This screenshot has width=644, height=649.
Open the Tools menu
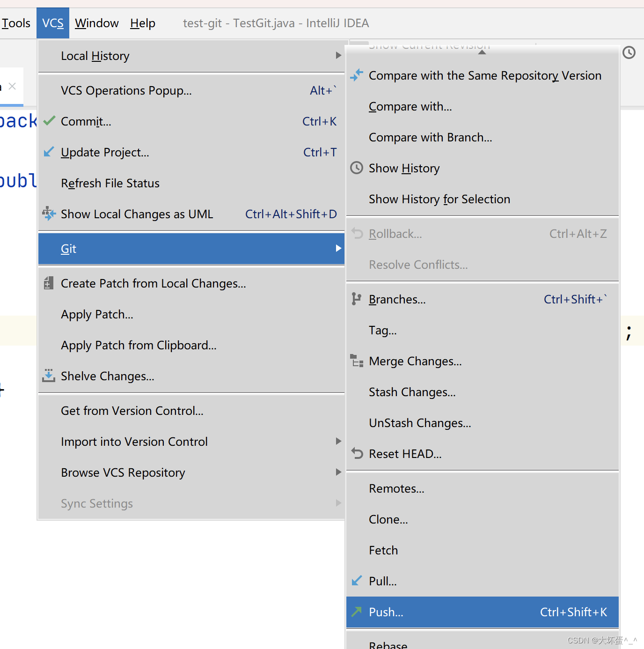(16, 23)
